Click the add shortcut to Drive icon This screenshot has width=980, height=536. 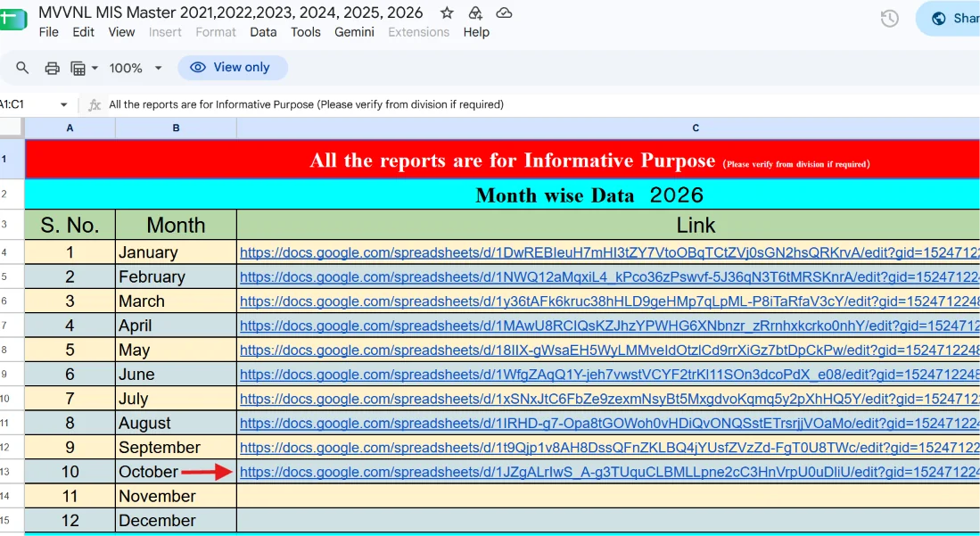(x=475, y=13)
